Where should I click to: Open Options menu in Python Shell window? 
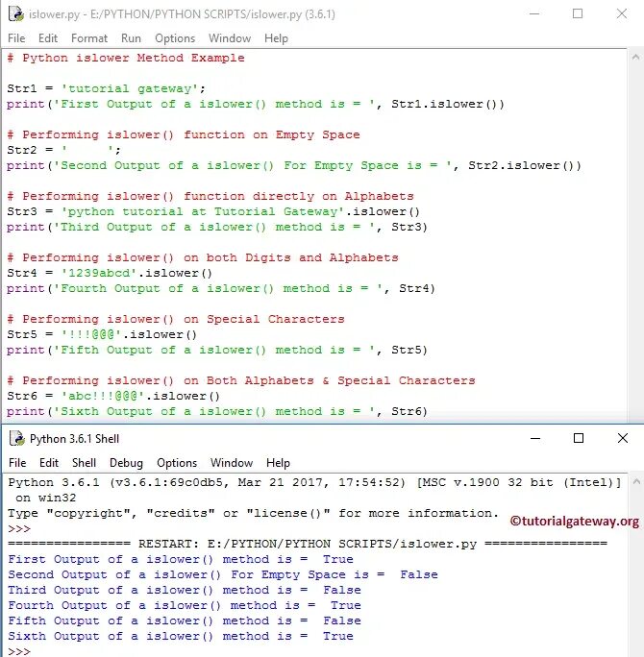pos(177,463)
